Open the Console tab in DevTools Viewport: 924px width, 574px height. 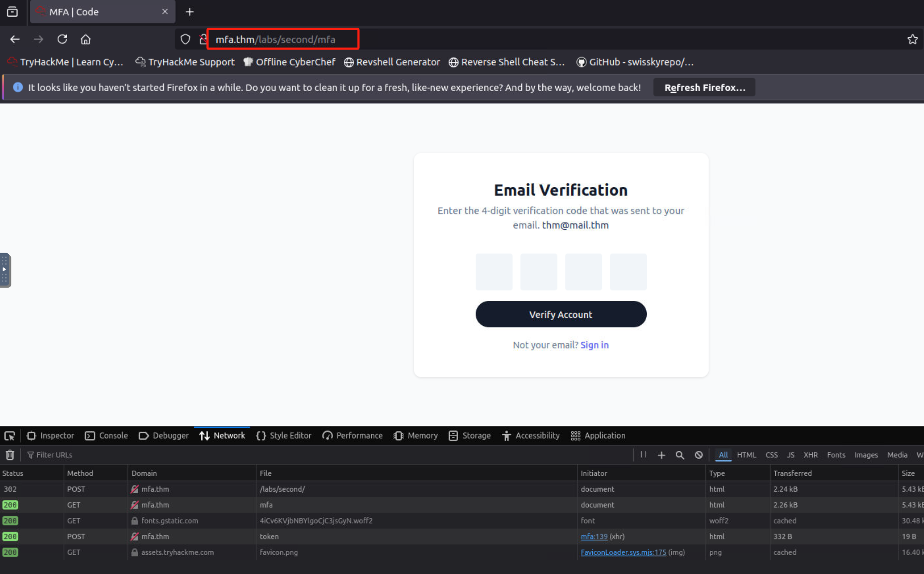(107, 435)
